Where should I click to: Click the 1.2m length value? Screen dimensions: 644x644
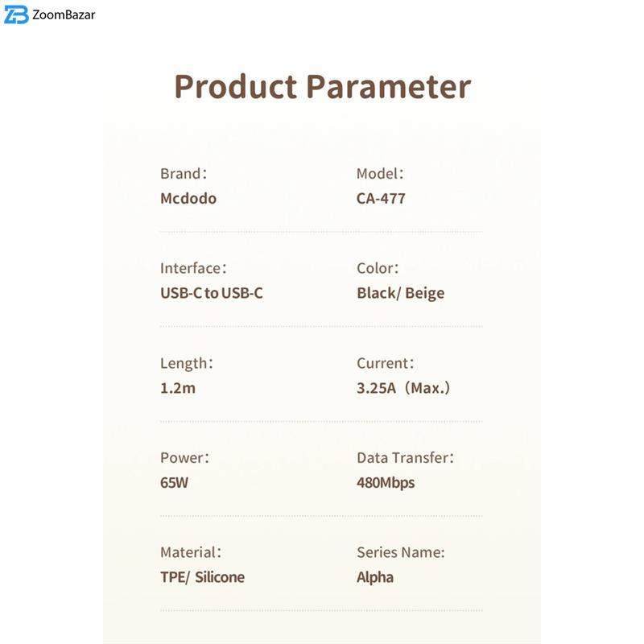click(178, 388)
